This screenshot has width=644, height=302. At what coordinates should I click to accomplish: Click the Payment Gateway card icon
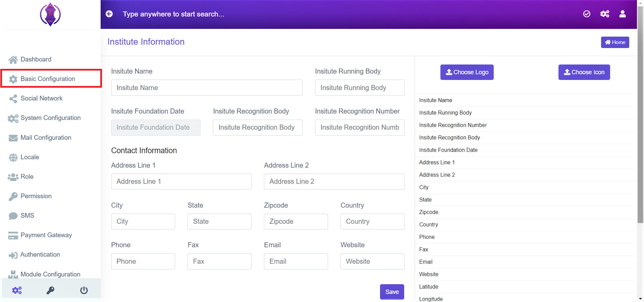click(x=13, y=235)
